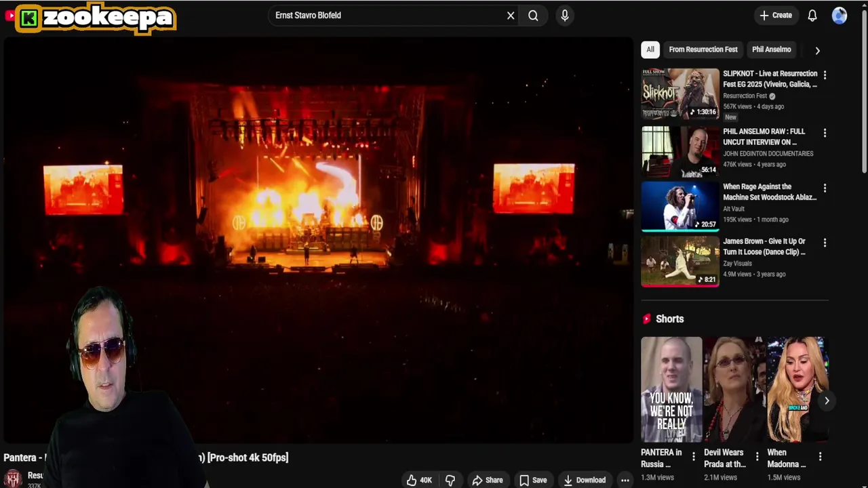Image resolution: width=868 pixels, height=488 pixels.
Task: Click the Shorts section icon
Action: (647, 319)
